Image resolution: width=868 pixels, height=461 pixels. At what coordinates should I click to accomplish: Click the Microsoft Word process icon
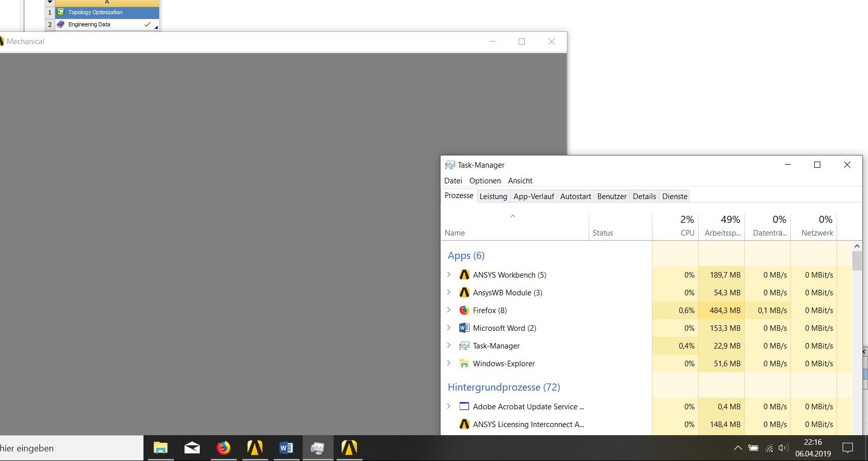(x=464, y=328)
